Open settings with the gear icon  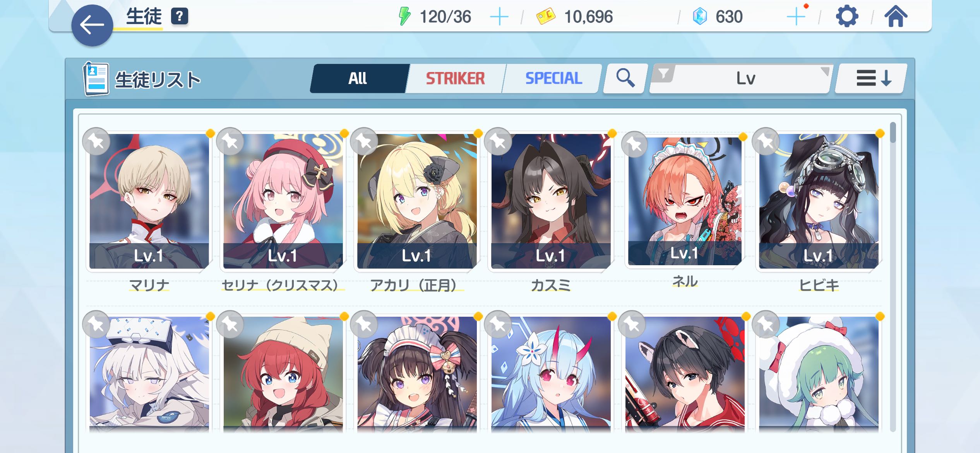tap(847, 17)
